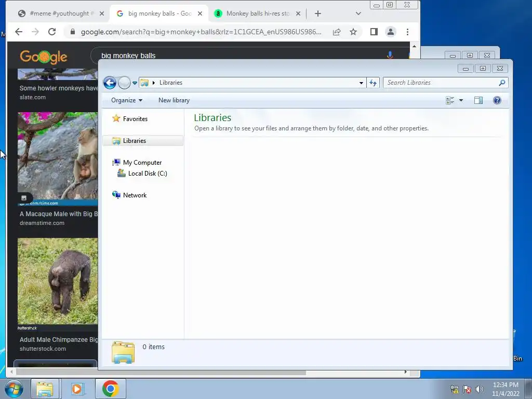This screenshot has width=532, height=399.
Task: Go back in the Libraries explorer window
Action: 110,83
